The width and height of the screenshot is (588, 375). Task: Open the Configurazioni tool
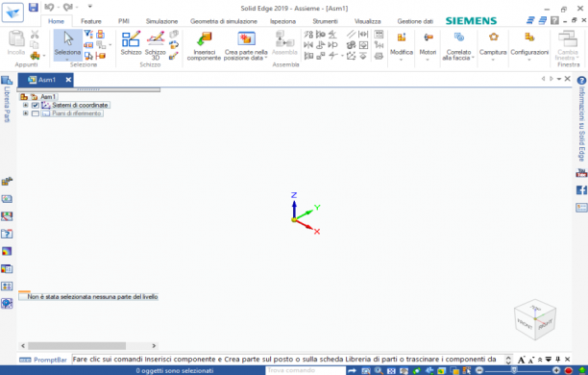click(x=529, y=43)
